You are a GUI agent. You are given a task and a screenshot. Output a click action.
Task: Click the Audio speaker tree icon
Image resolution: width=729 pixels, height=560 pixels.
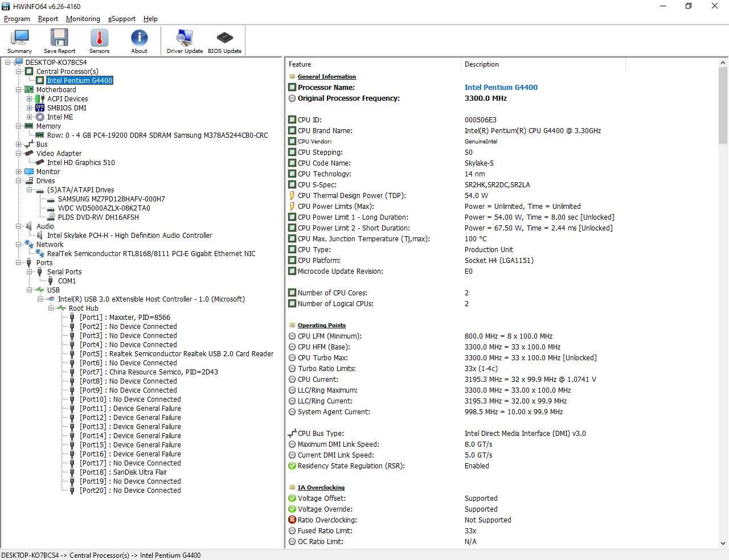[x=29, y=226]
